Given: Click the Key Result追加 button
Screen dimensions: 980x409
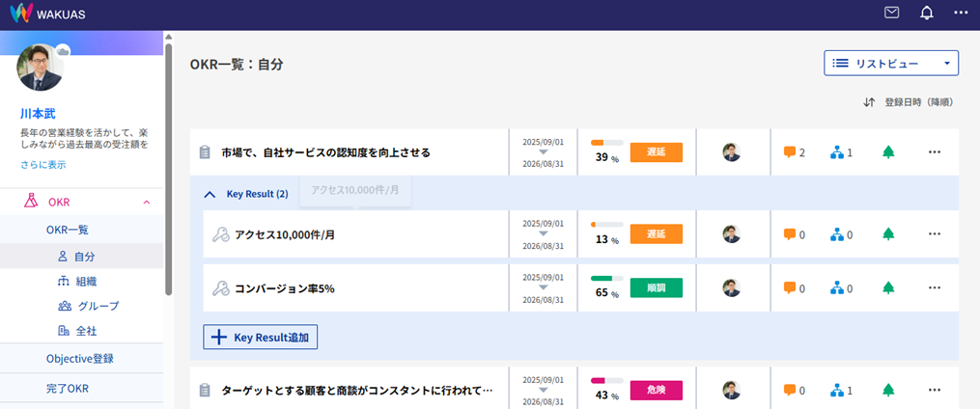Looking at the screenshot, I should coord(261,337).
